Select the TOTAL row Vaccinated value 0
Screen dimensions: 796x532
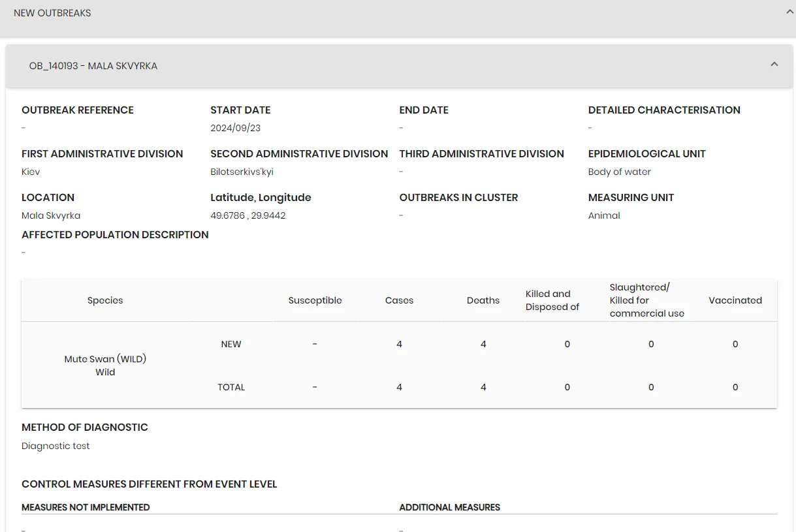pyautogui.click(x=735, y=387)
